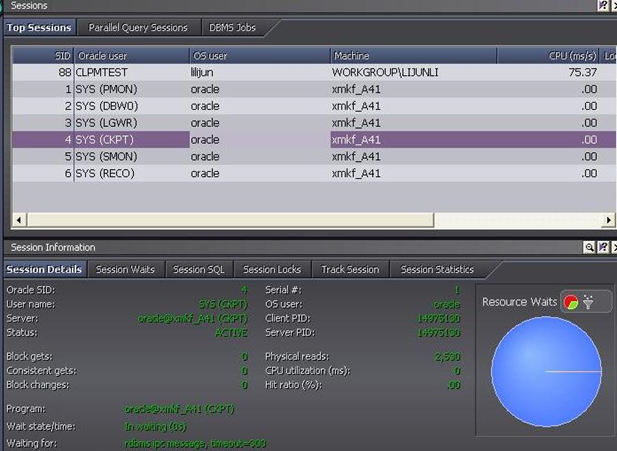Image resolution: width=617 pixels, height=451 pixels.
Task: Click the horizontal scrollbar thumb in sessions table
Action: tap(231, 220)
